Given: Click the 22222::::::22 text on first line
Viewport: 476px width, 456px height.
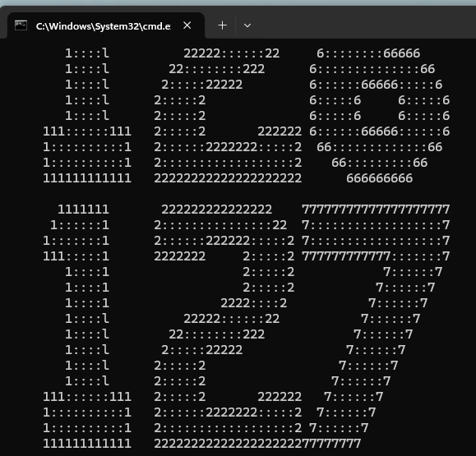Looking at the screenshot, I should 232,53.
